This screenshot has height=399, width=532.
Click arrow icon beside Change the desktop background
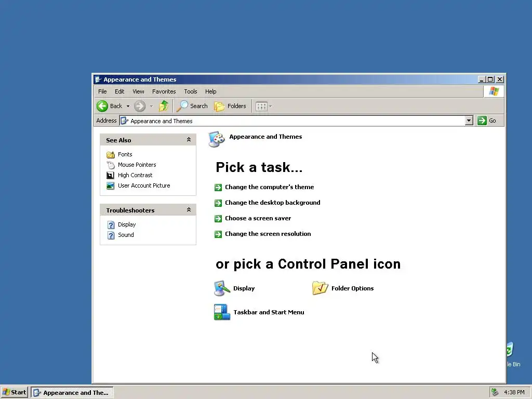pyautogui.click(x=218, y=203)
